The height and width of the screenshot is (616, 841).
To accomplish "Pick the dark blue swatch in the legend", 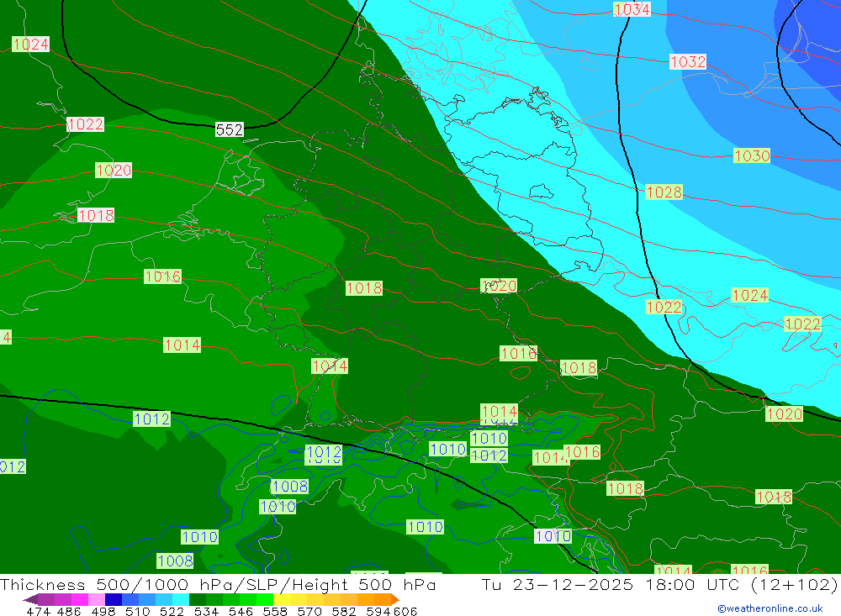I will coord(114,599).
